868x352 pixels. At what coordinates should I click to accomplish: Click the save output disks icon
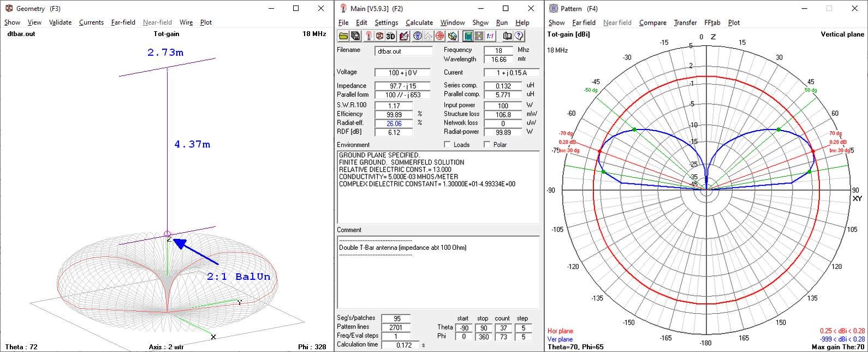pyautogui.click(x=355, y=36)
